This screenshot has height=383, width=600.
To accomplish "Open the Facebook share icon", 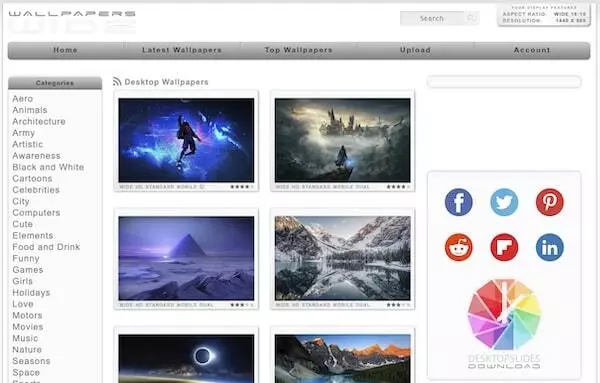I will [458, 202].
